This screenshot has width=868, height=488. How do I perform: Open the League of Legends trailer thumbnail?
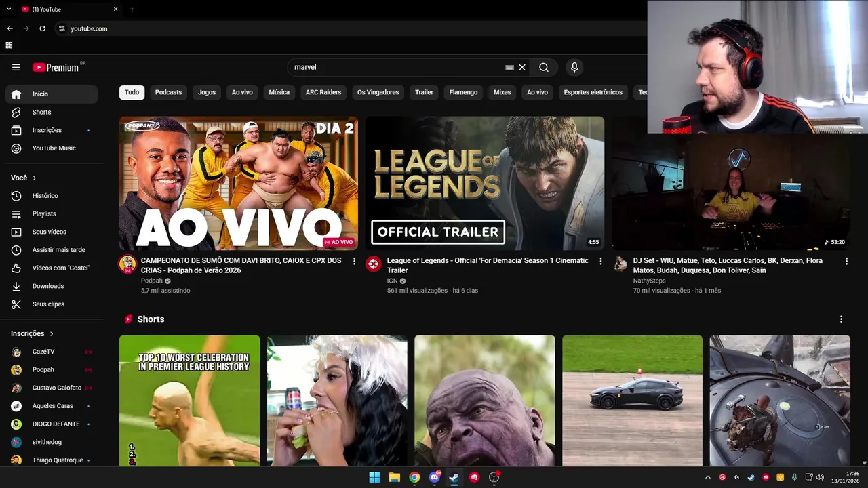[x=485, y=183]
